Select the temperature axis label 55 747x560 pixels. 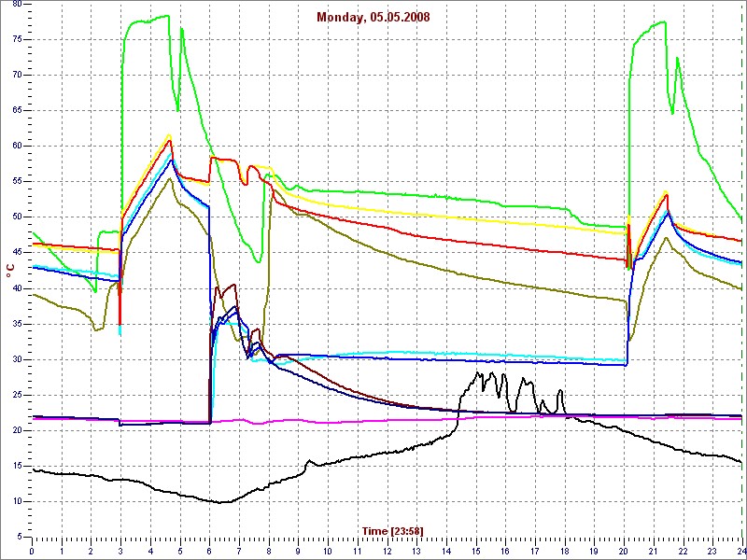coord(17,182)
